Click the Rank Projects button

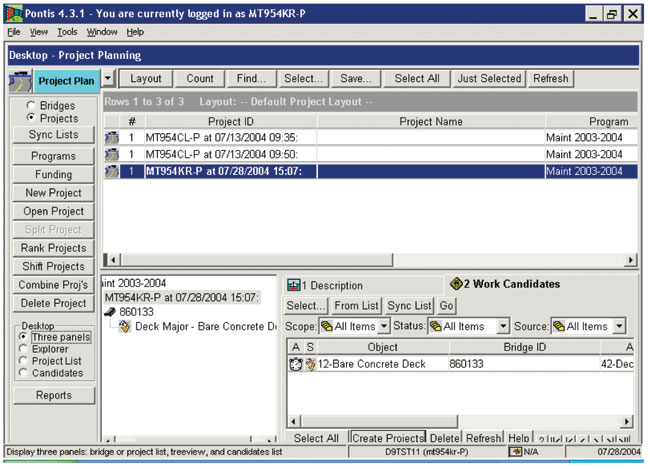pyautogui.click(x=53, y=248)
